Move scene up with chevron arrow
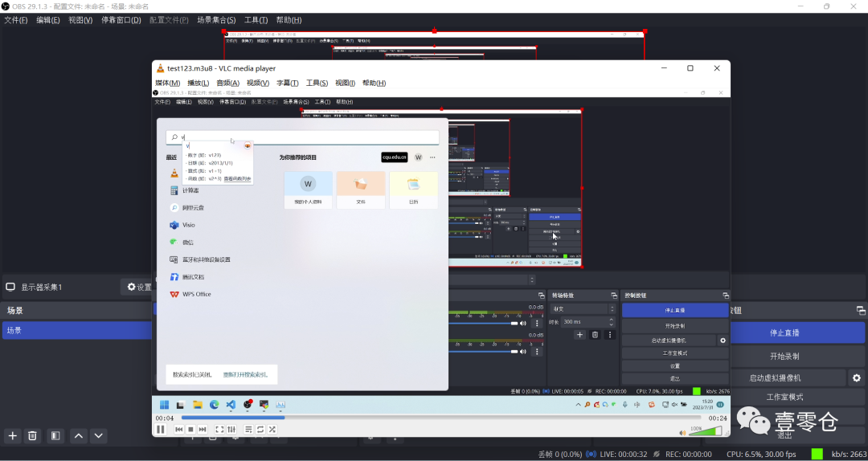This screenshot has width=868, height=461. point(79,436)
